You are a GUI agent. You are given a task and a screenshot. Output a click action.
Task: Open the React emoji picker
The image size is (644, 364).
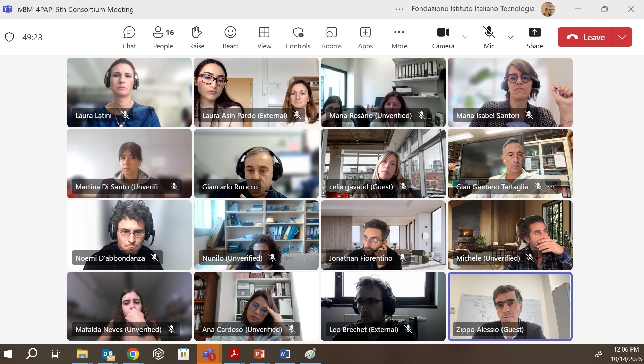tap(230, 37)
